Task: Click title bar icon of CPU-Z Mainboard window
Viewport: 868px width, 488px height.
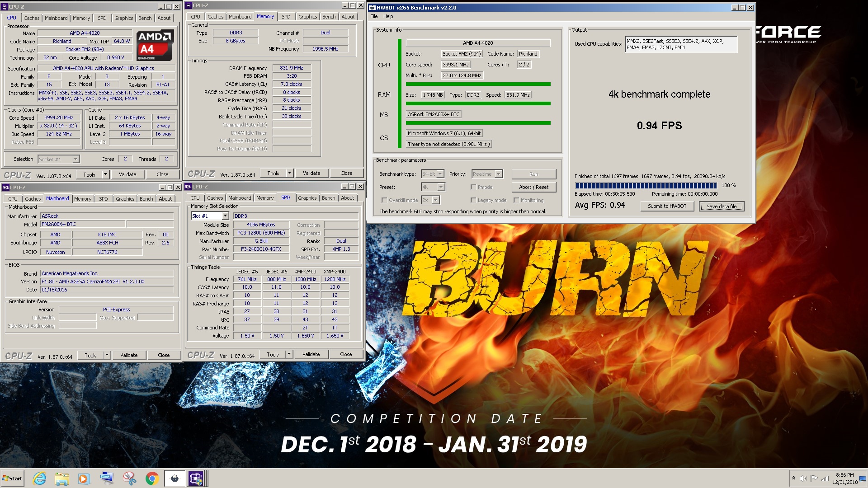Action: [5, 188]
